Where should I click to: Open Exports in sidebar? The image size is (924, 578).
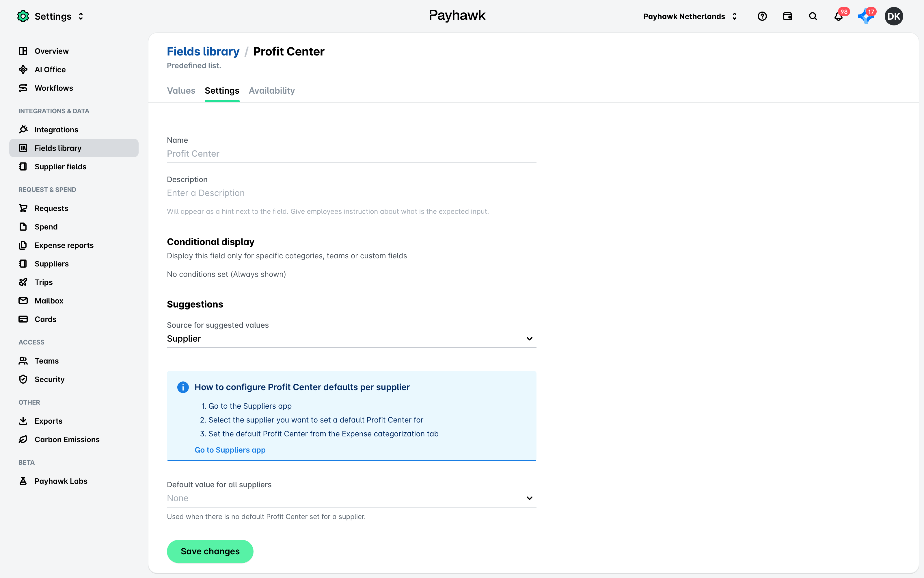(74, 421)
